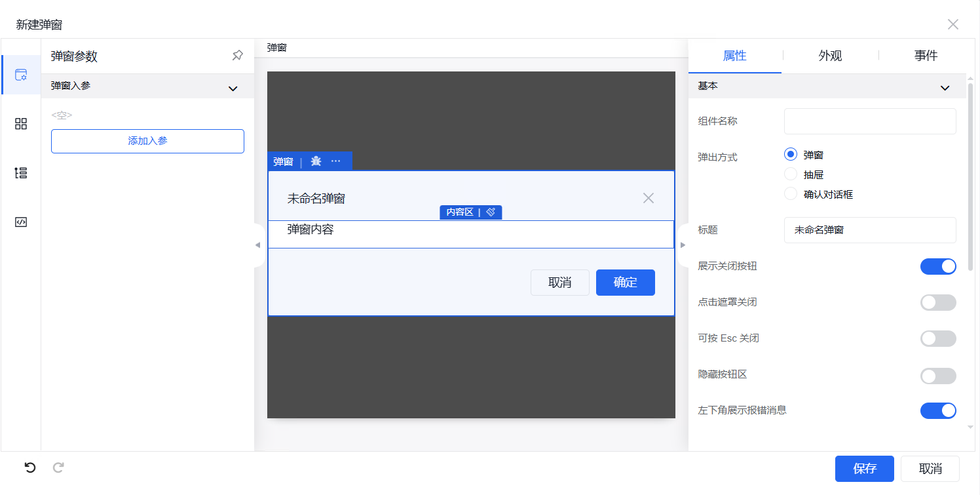This screenshot has width=980, height=495.
Task: Pin the 弹窗参数 panel
Action: 237,56
